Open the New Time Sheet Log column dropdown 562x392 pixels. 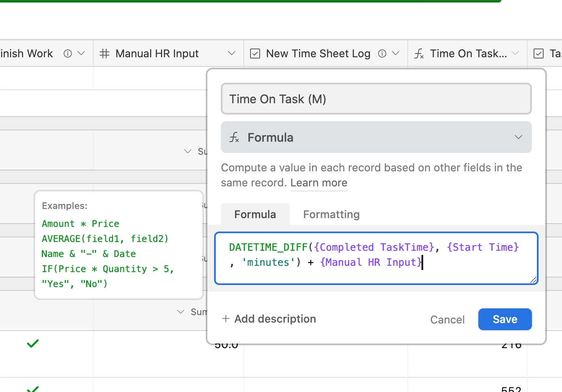pyautogui.click(x=396, y=53)
